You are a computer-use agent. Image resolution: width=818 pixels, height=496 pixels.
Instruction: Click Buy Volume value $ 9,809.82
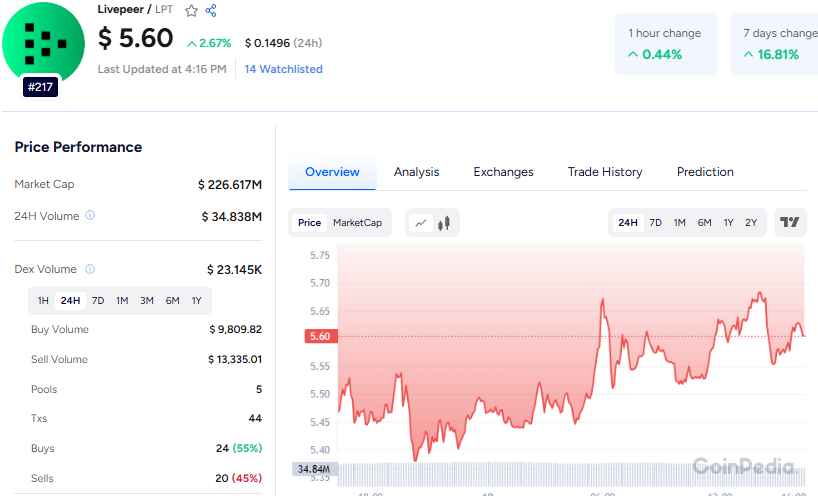tap(235, 330)
